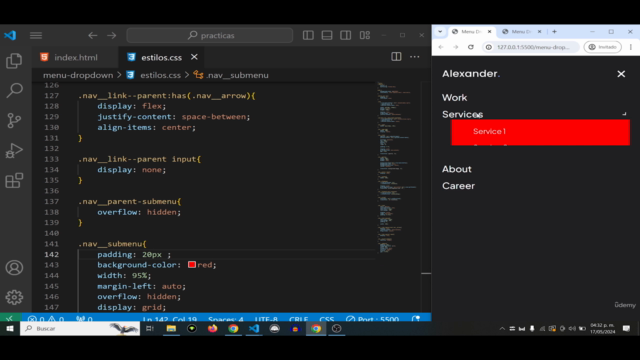The width and height of the screenshot is (640, 360).
Task: Split the editor to the right
Action: pyautogui.click(x=396, y=57)
